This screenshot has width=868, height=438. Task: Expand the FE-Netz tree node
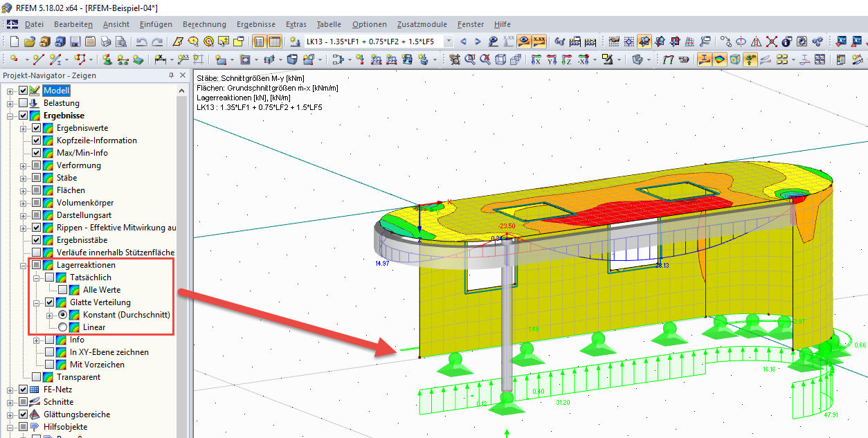pyautogui.click(x=10, y=390)
